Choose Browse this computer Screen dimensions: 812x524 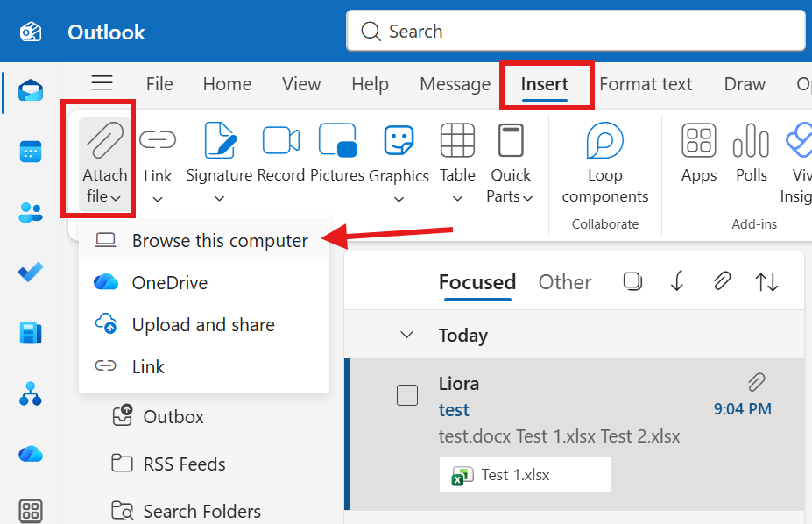[x=204, y=241]
